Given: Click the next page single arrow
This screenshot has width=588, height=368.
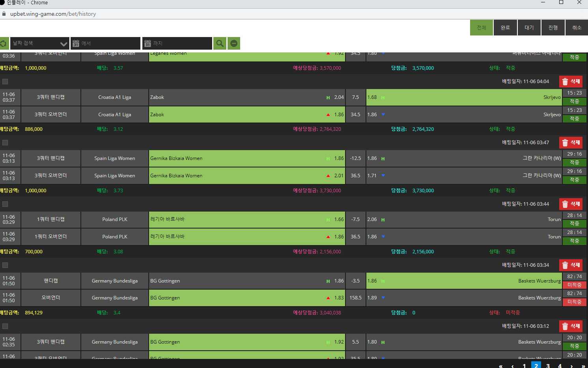Looking at the screenshot, I should pos(571,366).
